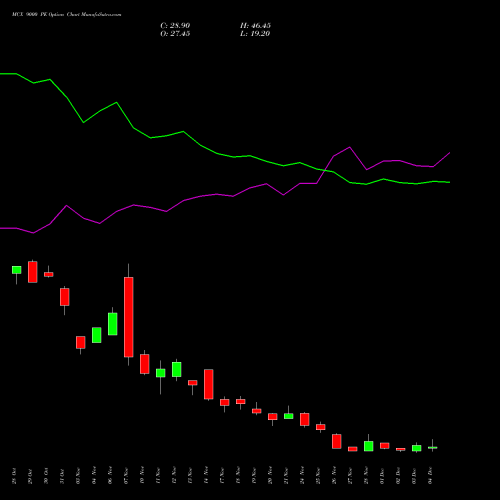Click the green candle on 06 Nov
500x500 pixels.
pyautogui.click(x=113, y=324)
